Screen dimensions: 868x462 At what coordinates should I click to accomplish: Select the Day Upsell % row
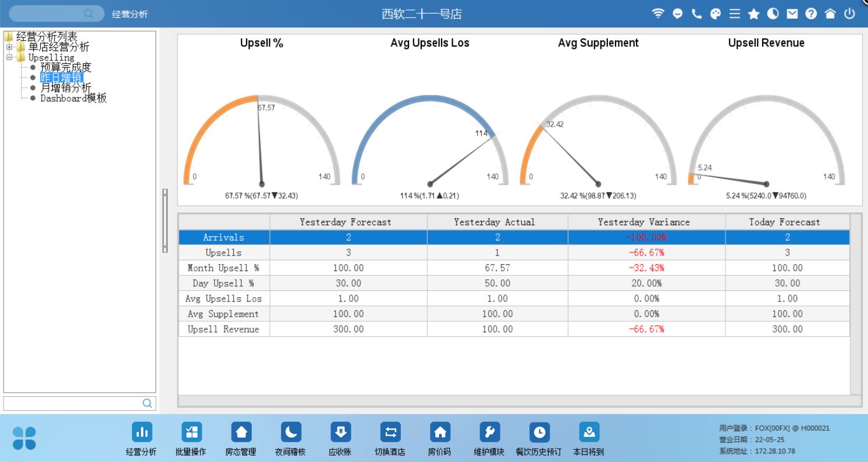(514, 283)
